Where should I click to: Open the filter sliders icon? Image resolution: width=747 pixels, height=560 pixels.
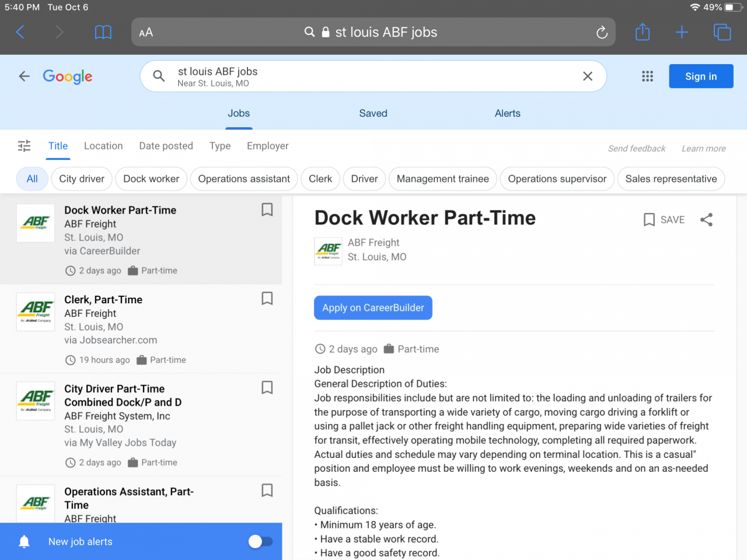[24, 146]
